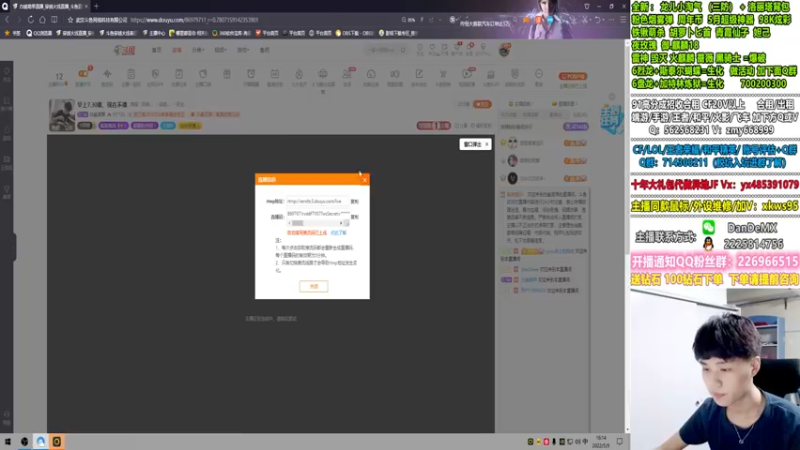The image size is (800, 450).
Task: Click the gift box icon in the streamer toolbar
Action: tap(227, 74)
